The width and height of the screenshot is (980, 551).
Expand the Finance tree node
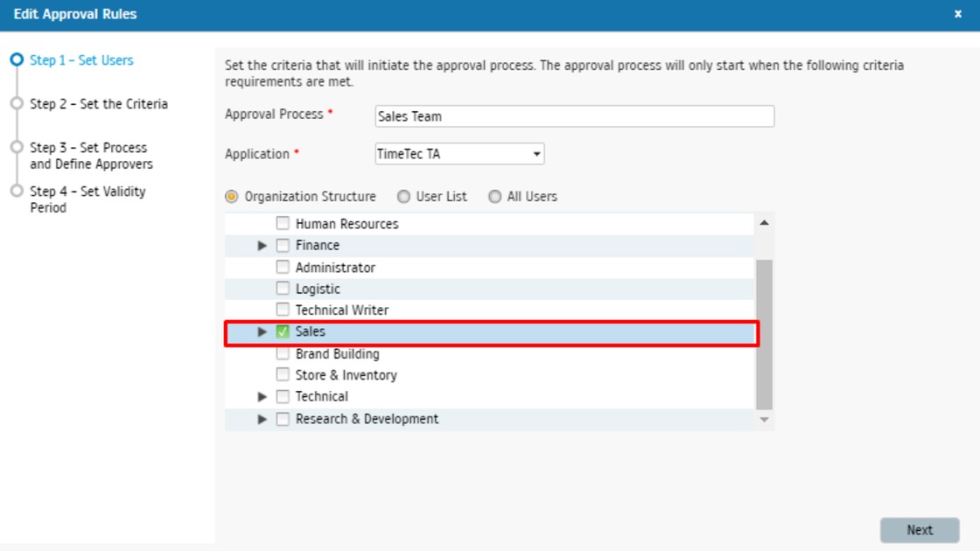[262, 246]
